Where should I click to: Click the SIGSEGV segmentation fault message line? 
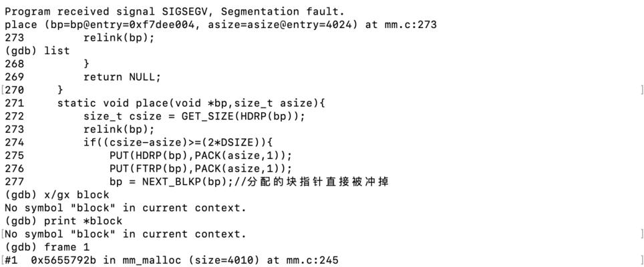(x=174, y=11)
